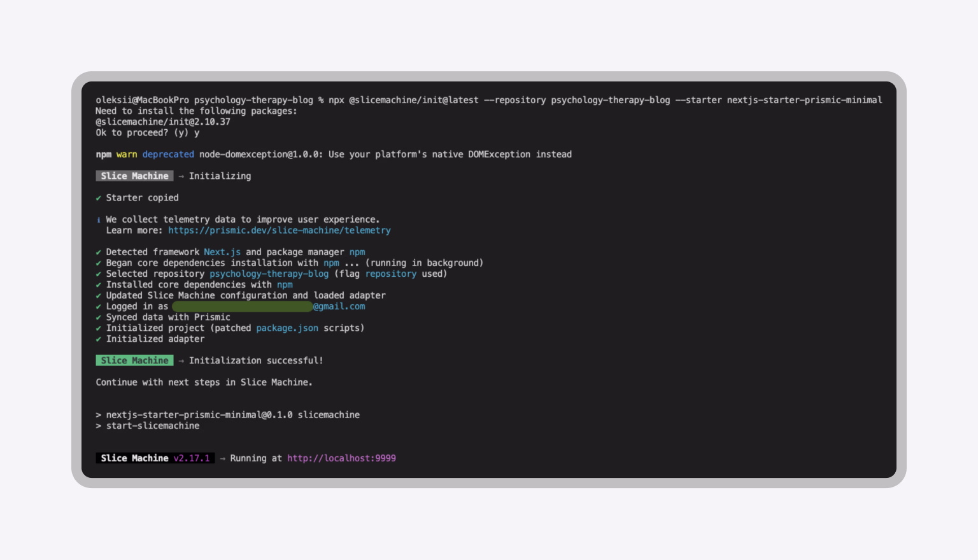978x560 pixels.
Task: Click the blue "package.json" text
Action: (x=287, y=328)
